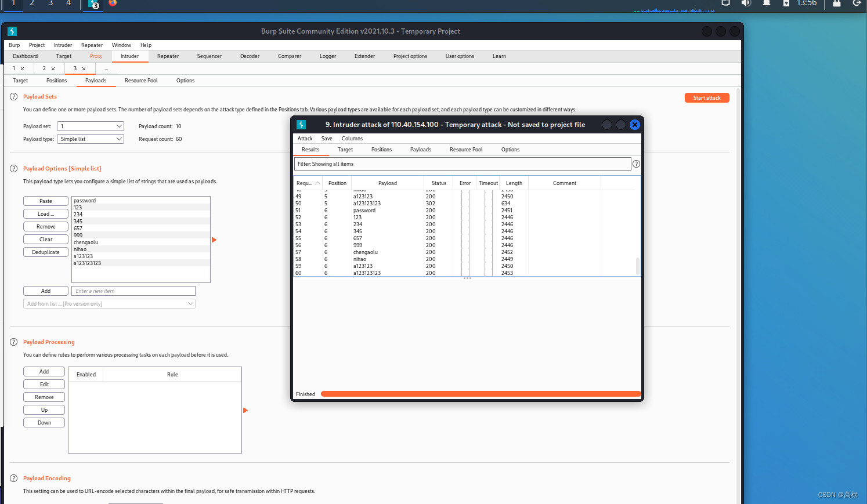867x504 pixels.
Task: Open Firefox from the top panel
Action: 113,3
